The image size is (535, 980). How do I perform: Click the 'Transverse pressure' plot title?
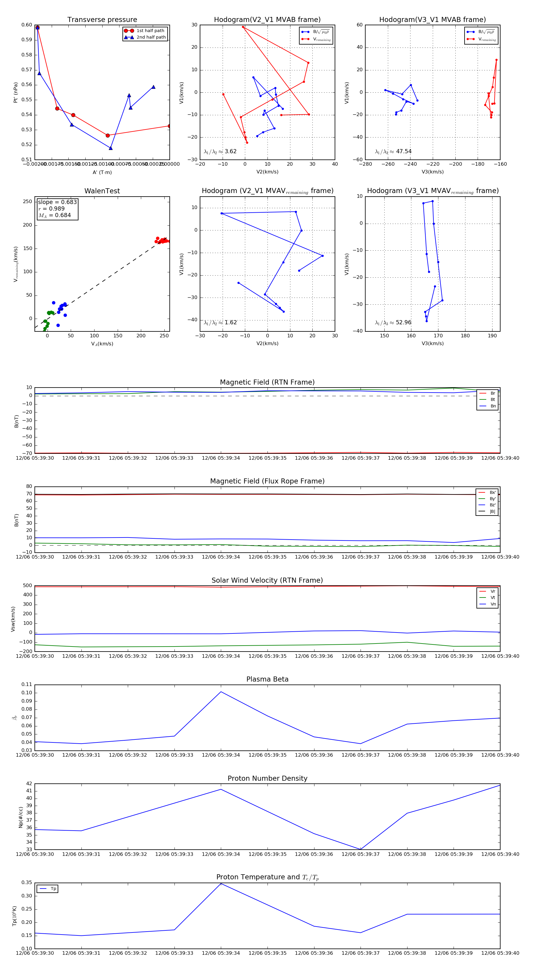102,20
